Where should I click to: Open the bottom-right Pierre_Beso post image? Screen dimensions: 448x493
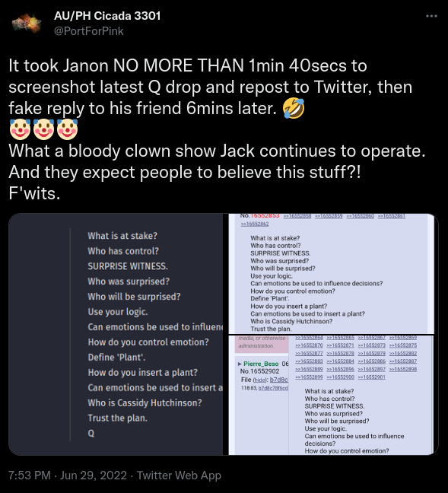(x=333, y=395)
